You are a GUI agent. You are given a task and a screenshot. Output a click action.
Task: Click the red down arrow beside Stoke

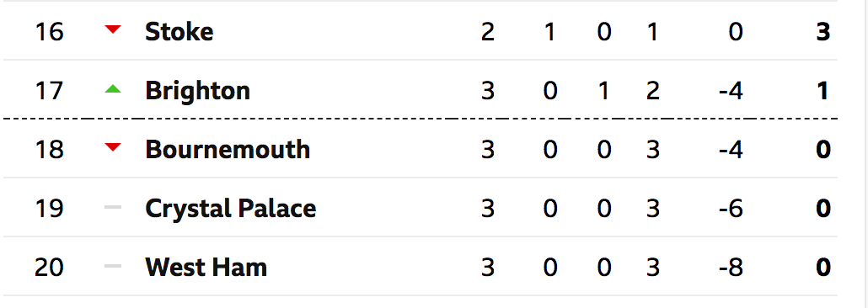pos(113,29)
